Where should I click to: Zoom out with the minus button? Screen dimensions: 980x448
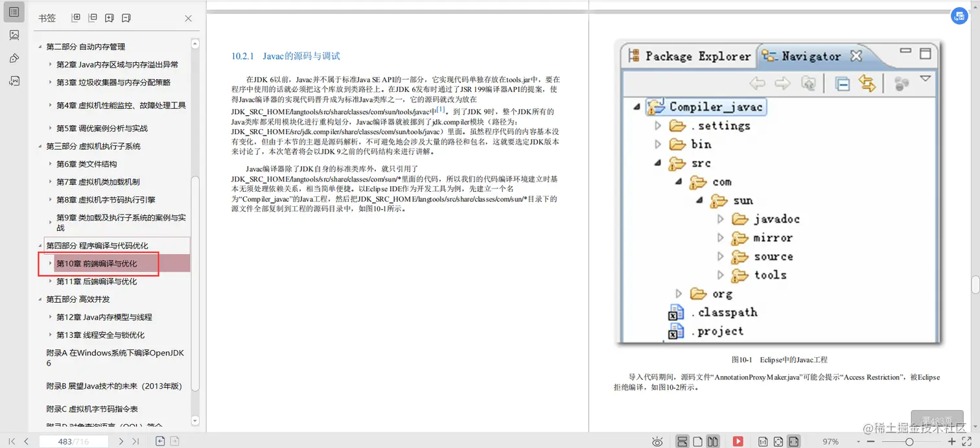tap(869, 442)
